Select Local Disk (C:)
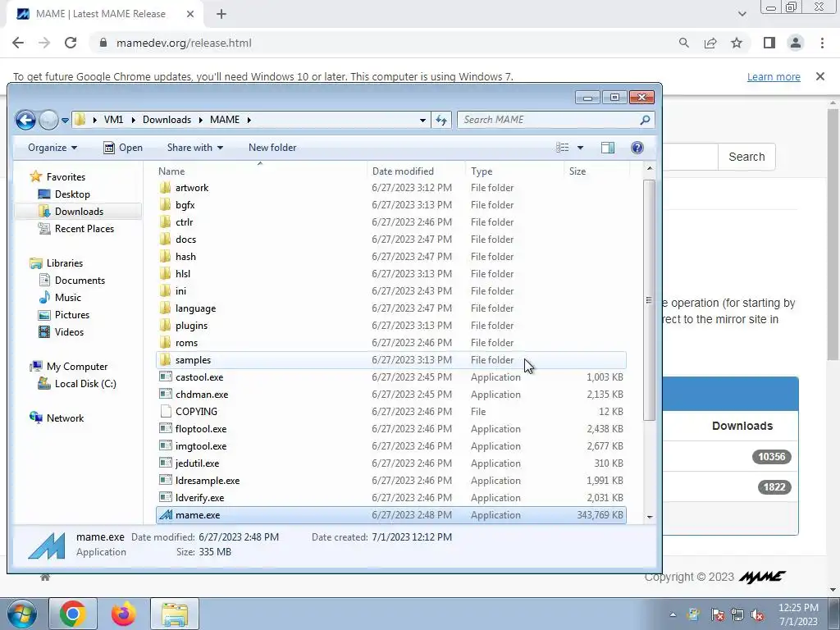 pyautogui.click(x=77, y=384)
